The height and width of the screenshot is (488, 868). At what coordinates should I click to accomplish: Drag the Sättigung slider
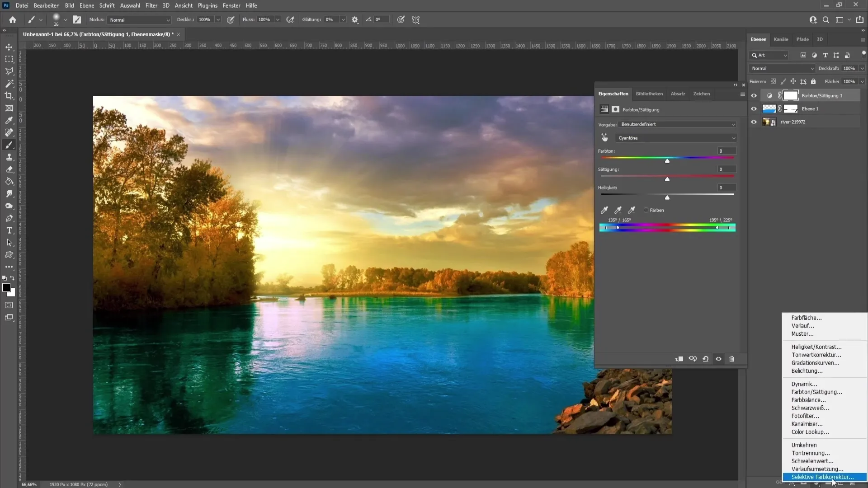point(667,179)
